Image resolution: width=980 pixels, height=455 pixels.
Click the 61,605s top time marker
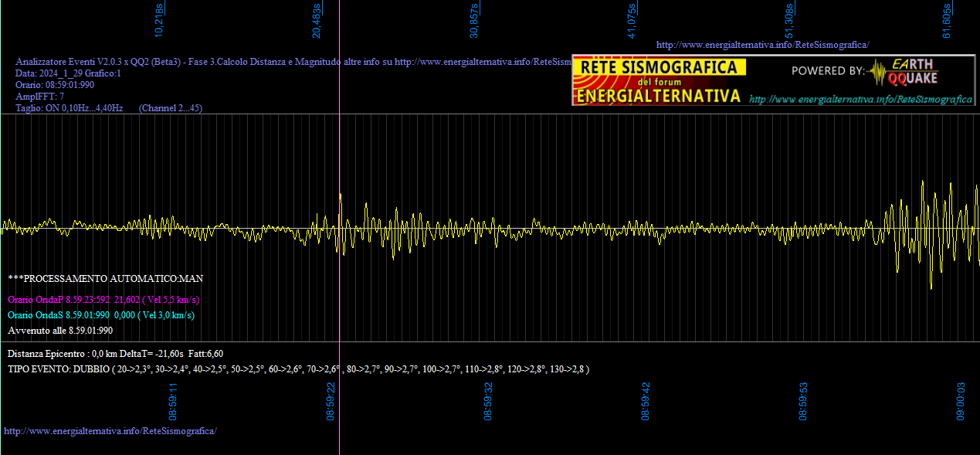click(x=947, y=21)
